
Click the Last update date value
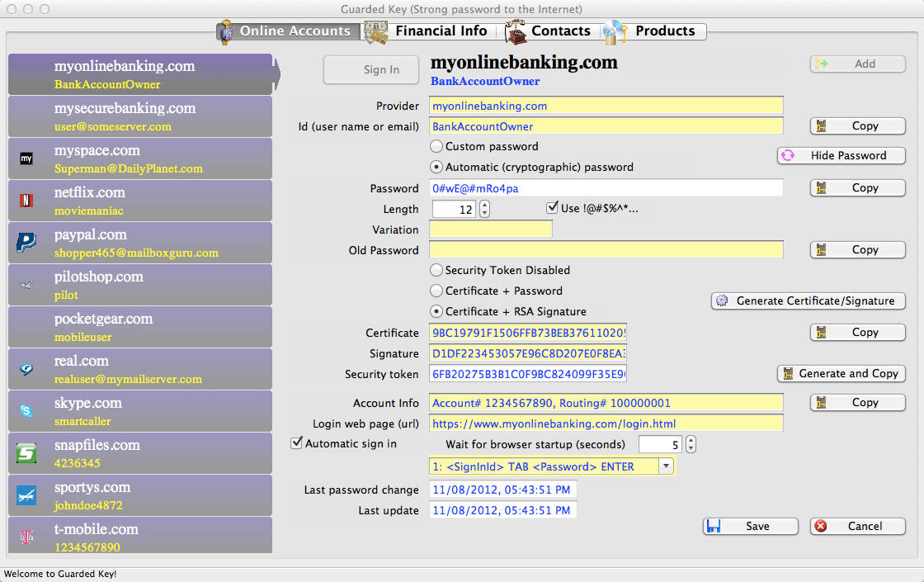click(502, 510)
